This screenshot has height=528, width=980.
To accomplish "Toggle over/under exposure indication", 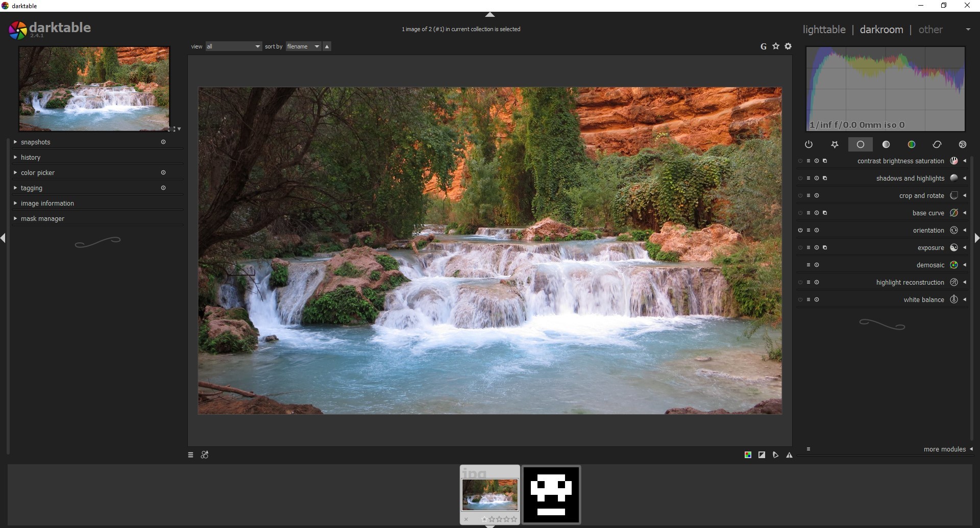I will [x=762, y=455].
